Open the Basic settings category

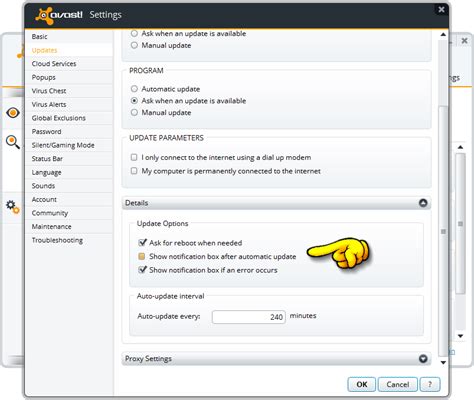(x=69, y=36)
